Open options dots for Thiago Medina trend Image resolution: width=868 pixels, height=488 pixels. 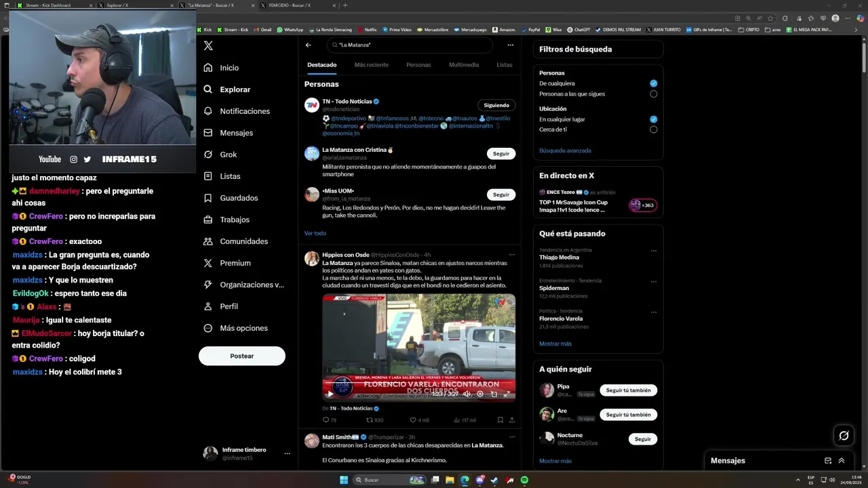[654, 251]
